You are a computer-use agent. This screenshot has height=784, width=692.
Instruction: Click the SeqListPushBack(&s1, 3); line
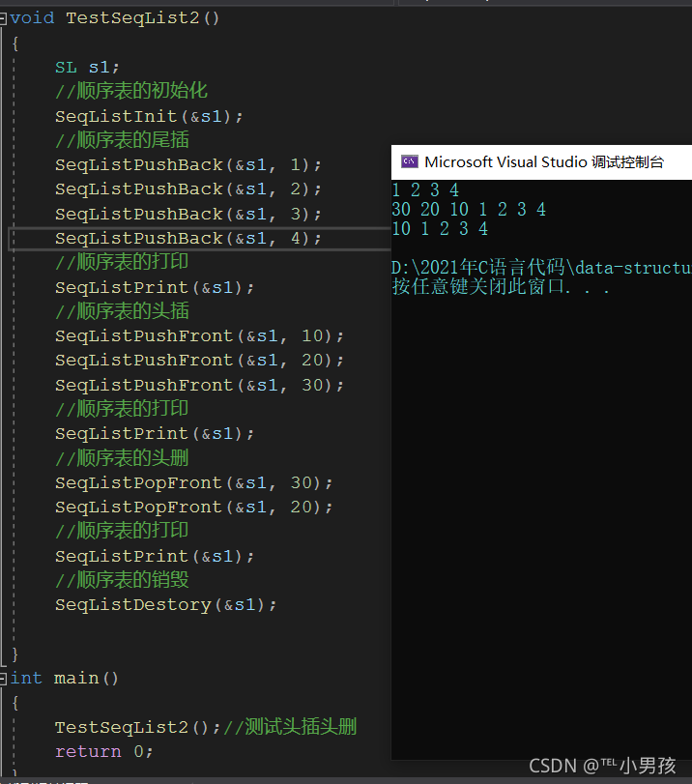coord(188,214)
